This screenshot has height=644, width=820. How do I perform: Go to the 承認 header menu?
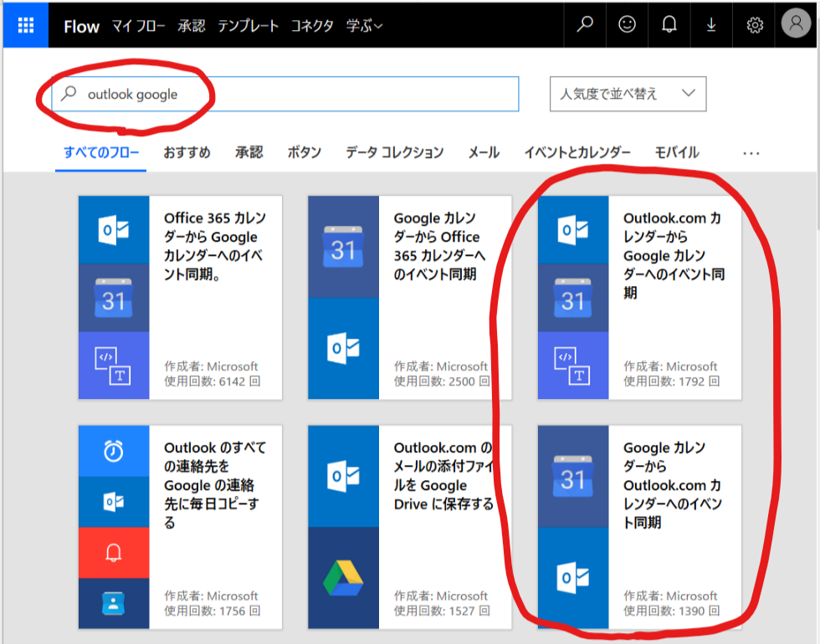point(191,26)
